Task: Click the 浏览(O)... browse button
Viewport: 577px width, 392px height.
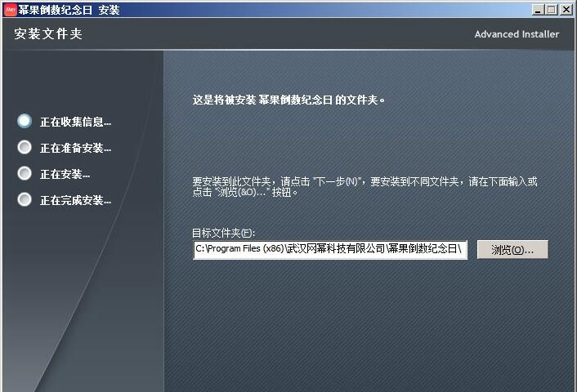Action: point(512,250)
